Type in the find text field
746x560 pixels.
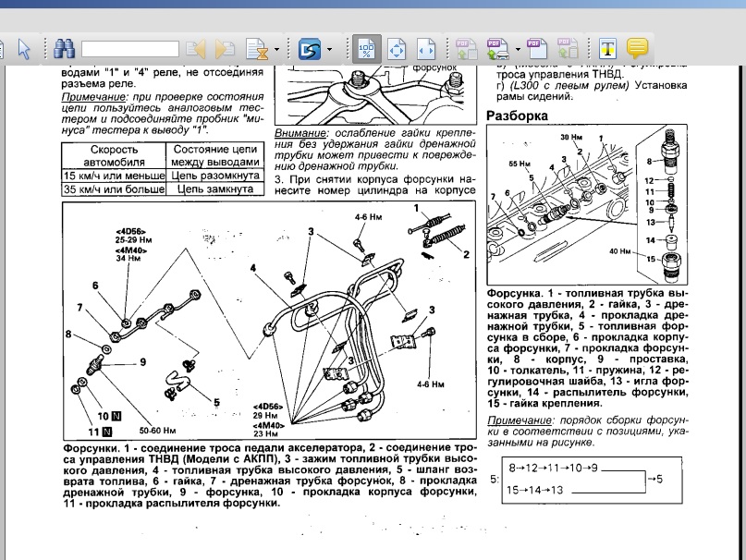[129, 48]
